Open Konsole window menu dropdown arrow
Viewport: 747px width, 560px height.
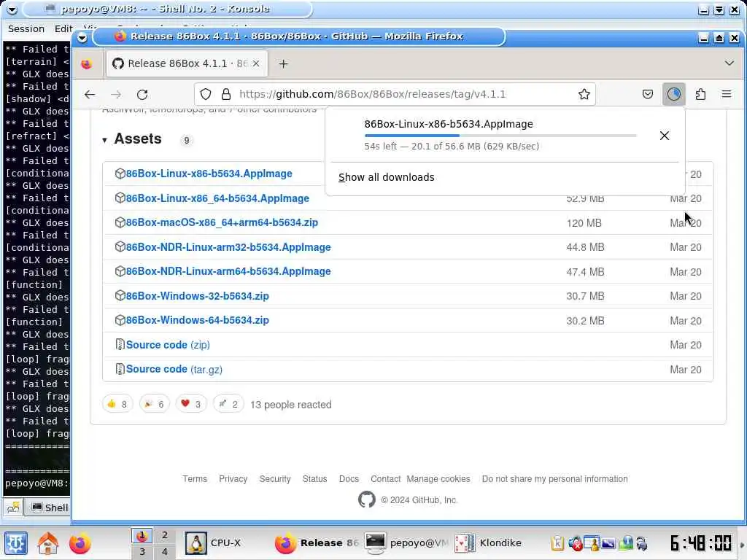12,9
